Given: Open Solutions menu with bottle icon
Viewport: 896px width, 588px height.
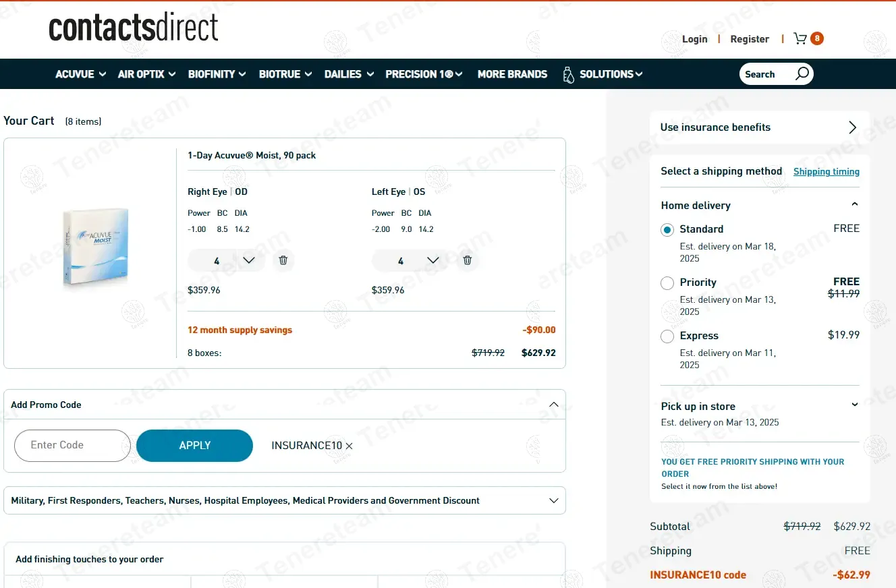Looking at the screenshot, I should click(x=602, y=74).
